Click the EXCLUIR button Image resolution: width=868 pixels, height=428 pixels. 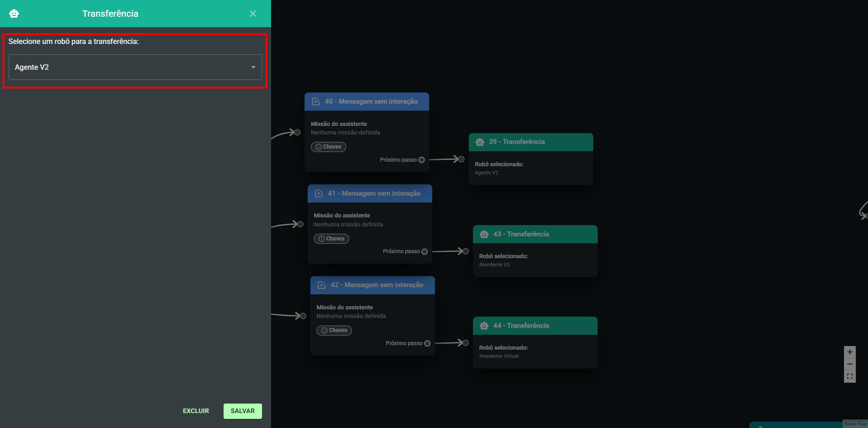[x=196, y=411]
